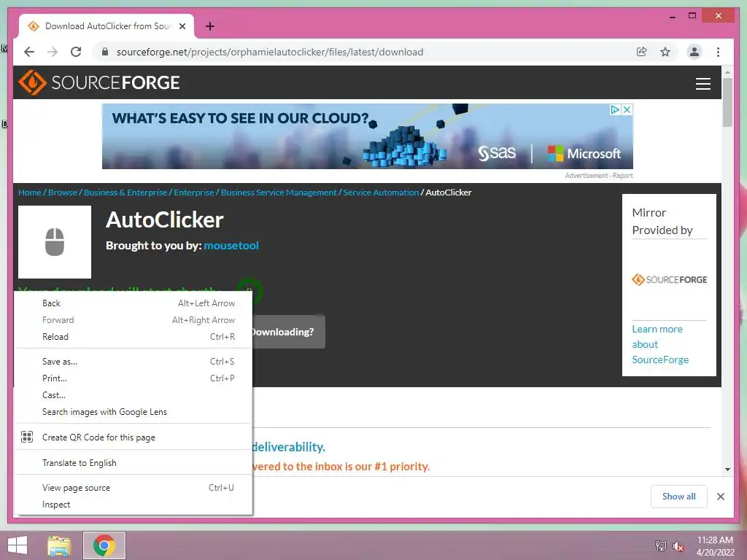Choose Inspect from context menu
This screenshot has width=747, height=560.
pos(133,505)
